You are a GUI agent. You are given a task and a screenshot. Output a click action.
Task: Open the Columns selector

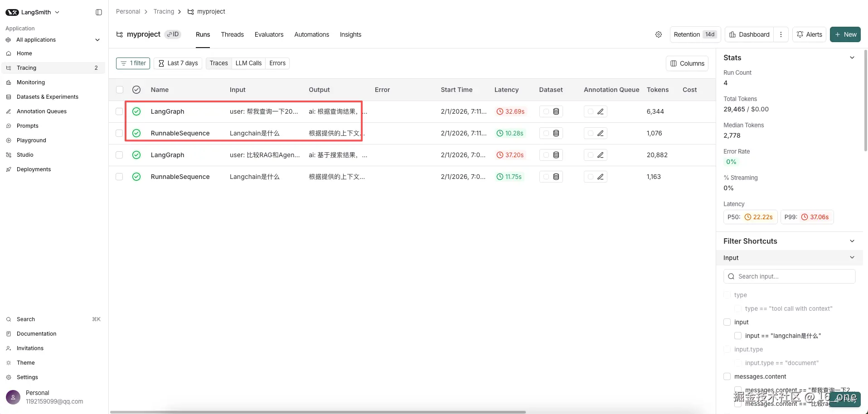click(687, 63)
